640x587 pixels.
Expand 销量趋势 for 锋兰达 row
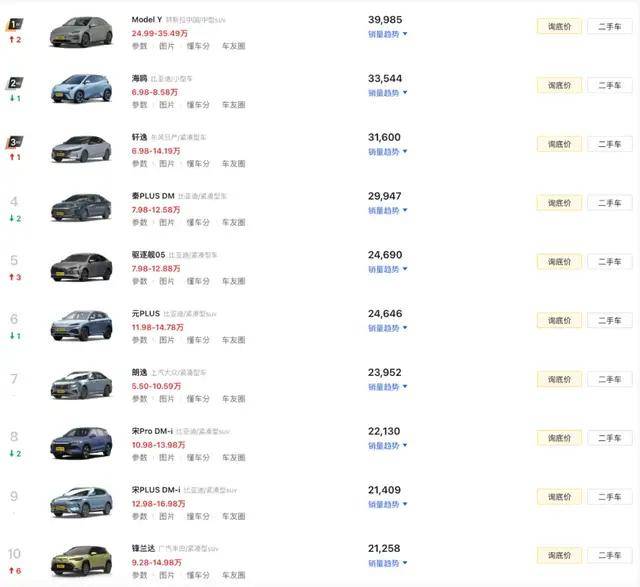pos(387,563)
